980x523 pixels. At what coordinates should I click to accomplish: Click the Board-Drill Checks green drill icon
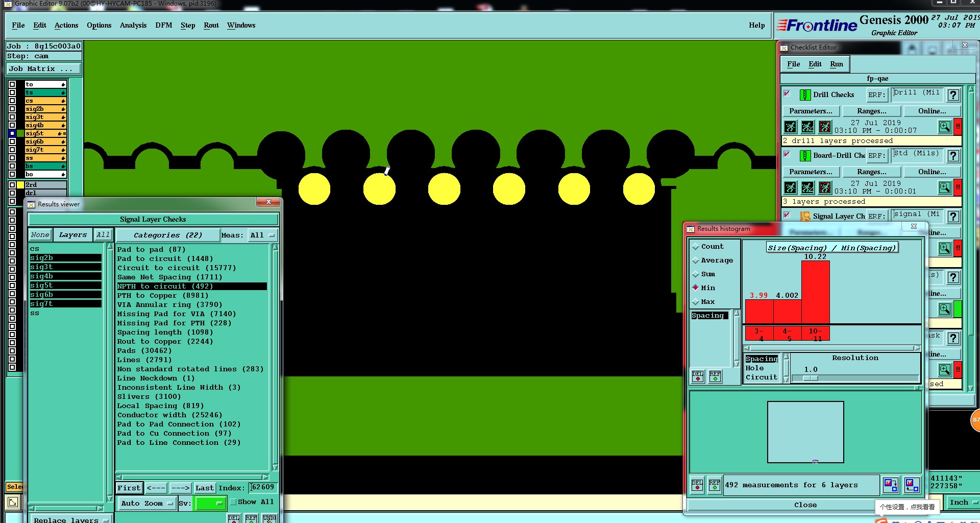805,156
